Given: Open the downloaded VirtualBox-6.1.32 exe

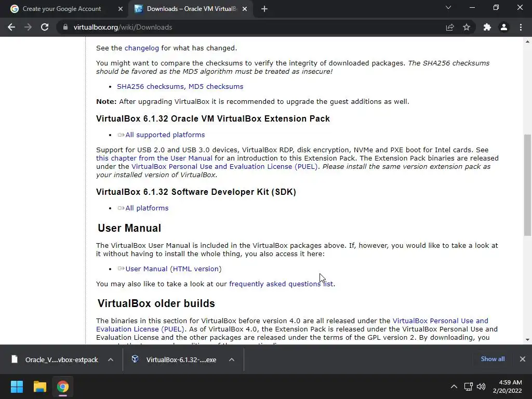Looking at the screenshot, I should pyautogui.click(x=181, y=360).
